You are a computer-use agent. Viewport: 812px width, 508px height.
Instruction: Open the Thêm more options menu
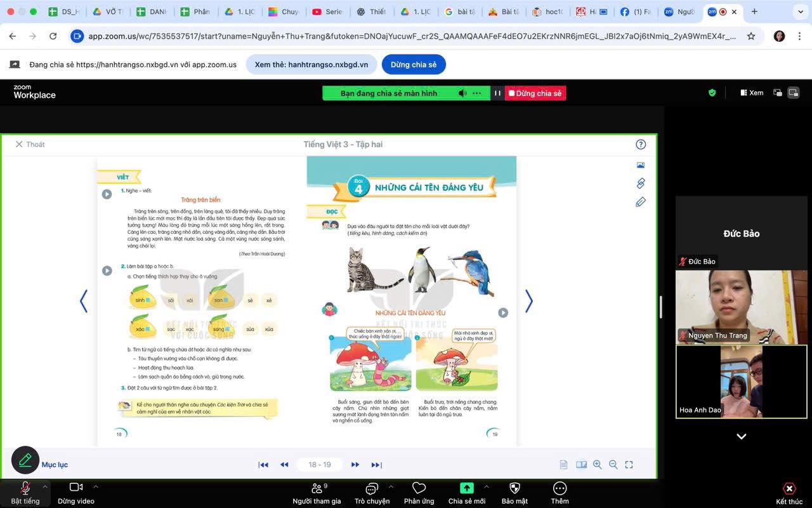[560, 488]
